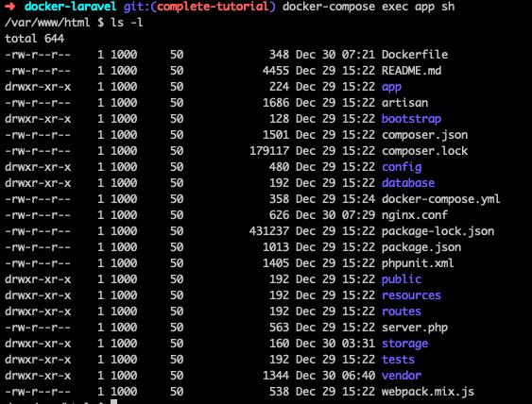Select composer.json in the listing
532x404 pixels.
point(425,135)
